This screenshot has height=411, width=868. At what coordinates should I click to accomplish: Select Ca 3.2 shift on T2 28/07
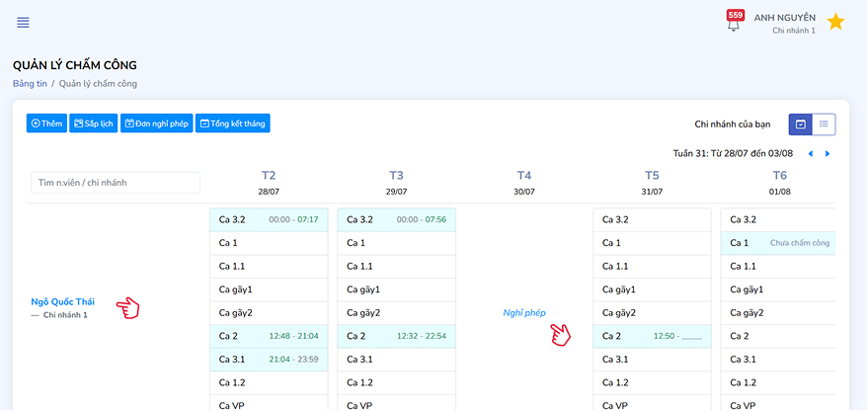coord(269,219)
